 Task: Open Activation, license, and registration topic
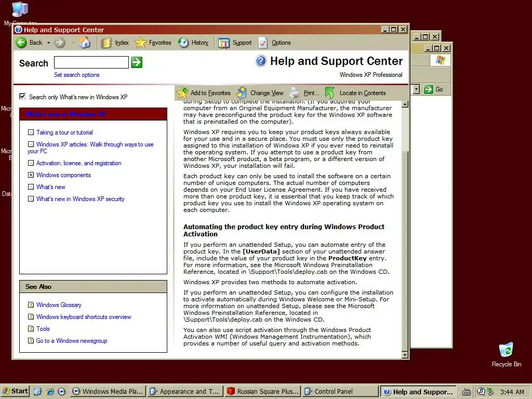79,163
